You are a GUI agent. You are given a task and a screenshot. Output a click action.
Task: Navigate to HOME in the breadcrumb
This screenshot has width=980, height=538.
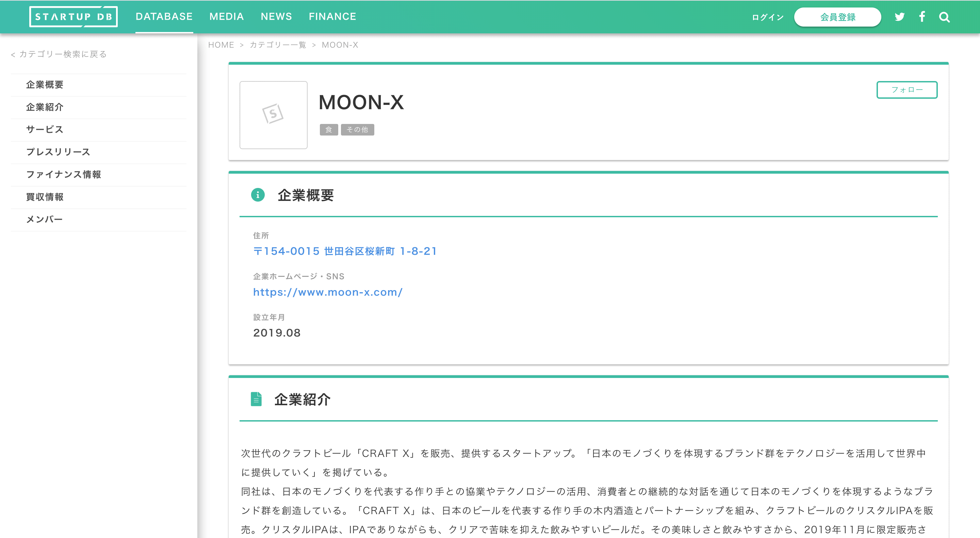coord(221,45)
